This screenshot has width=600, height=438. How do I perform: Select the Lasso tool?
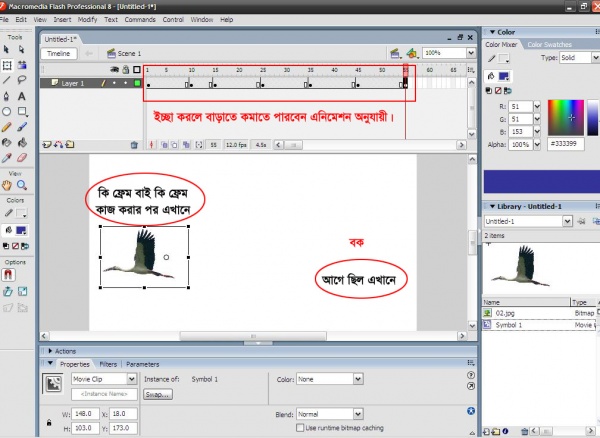click(x=22, y=80)
